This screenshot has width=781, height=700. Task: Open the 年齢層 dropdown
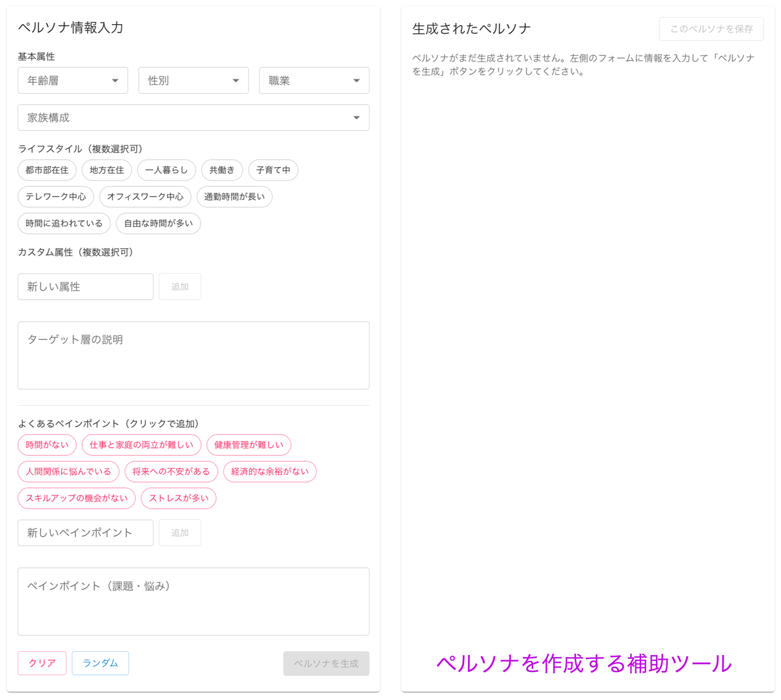click(72, 80)
